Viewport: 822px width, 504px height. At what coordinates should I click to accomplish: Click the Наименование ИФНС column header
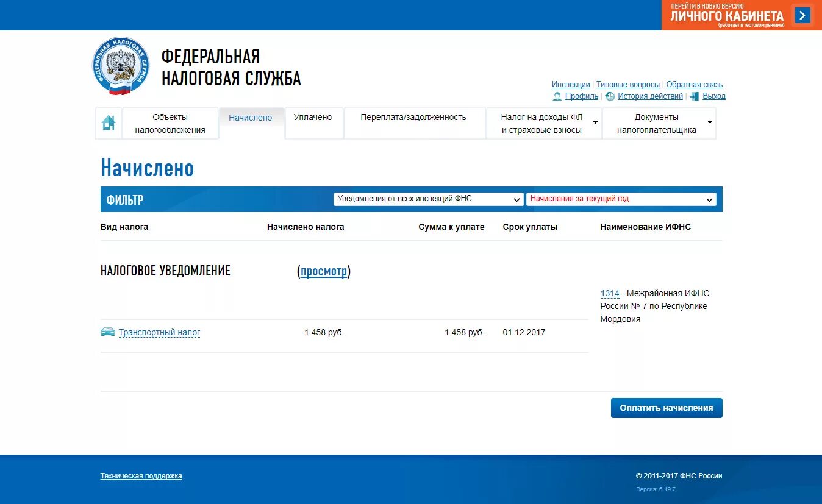click(646, 227)
